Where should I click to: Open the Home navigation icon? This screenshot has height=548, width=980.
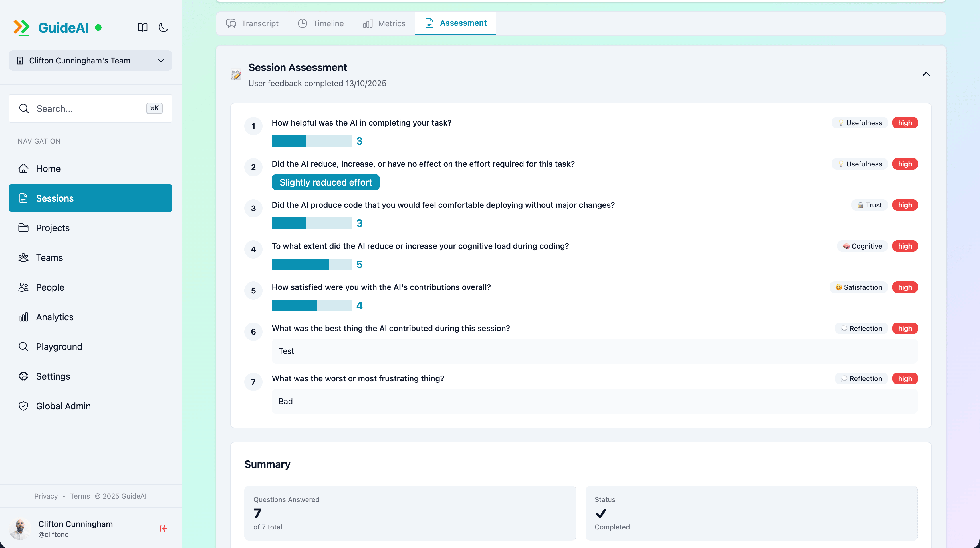click(x=23, y=168)
